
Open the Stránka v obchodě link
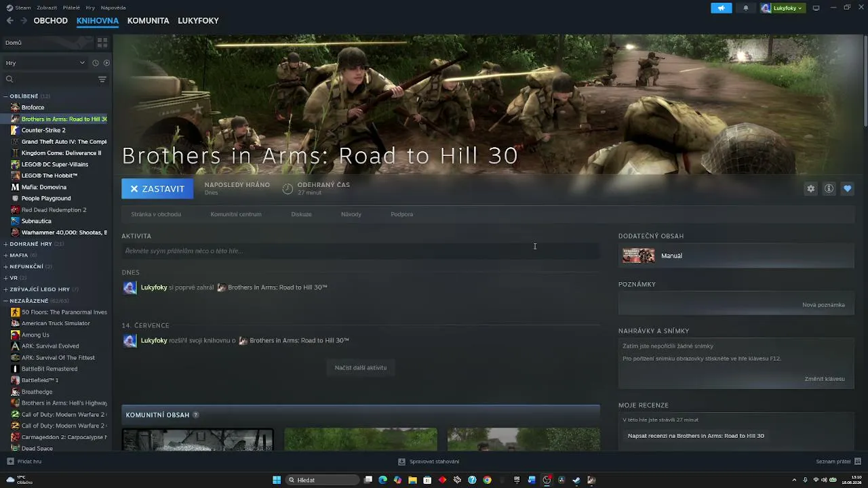[x=156, y=214]
